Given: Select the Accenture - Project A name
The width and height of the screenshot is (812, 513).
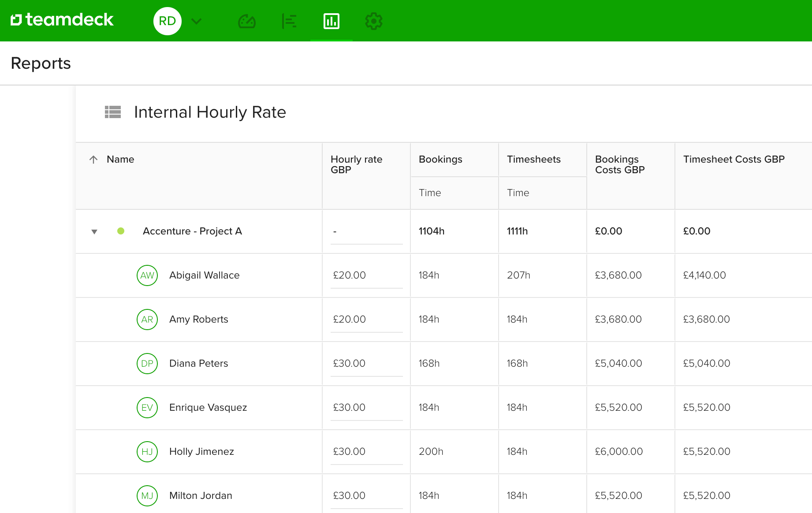Looking at the screenshot, I should pyautogui.click(x=192, y=231).
